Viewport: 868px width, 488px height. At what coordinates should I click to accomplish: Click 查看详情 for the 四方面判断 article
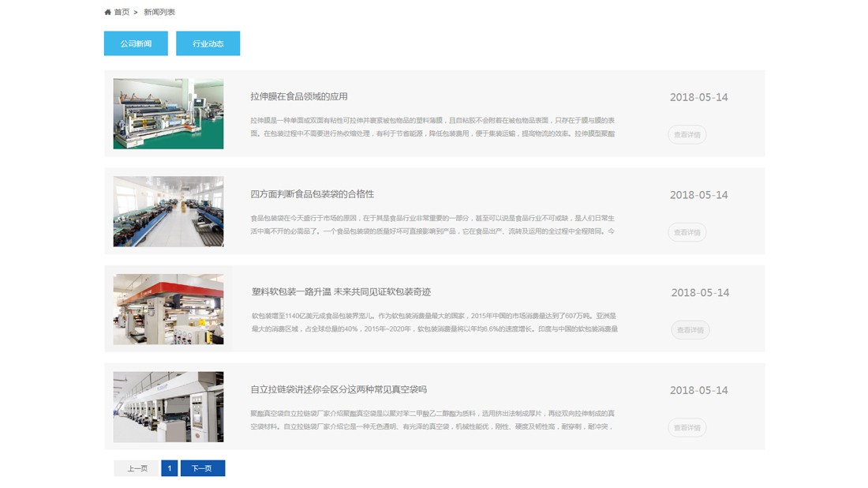[687, 232]
